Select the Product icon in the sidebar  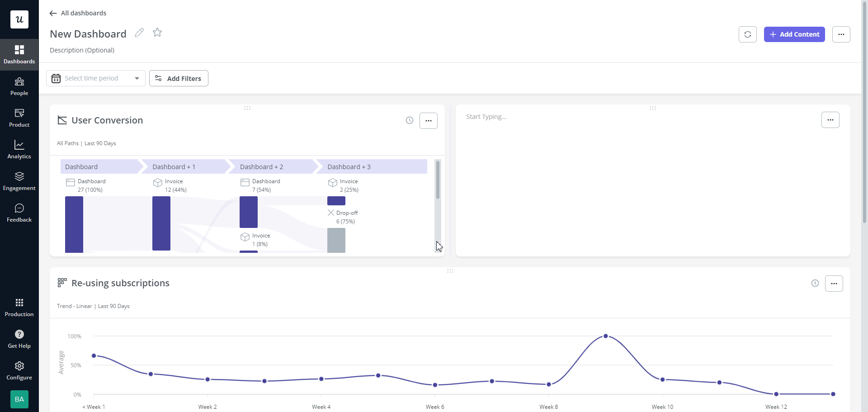(x=19, y=118)
